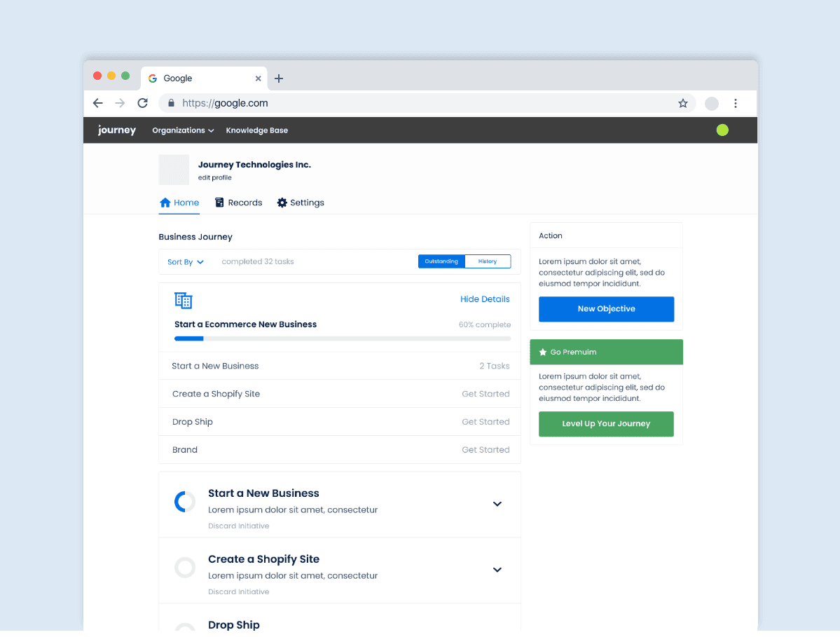Click Get Started for Brand row
Image resolution: width=840 pixels, height=637 pixels.
coord(486,450)
